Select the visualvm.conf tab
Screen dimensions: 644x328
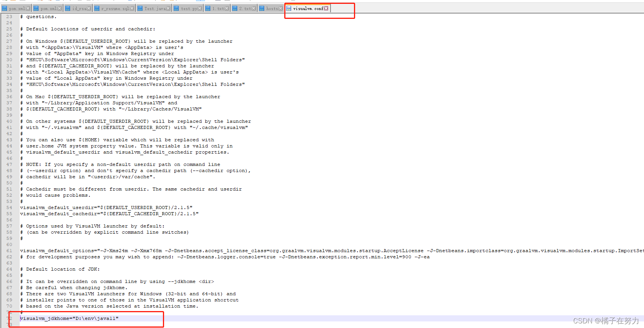coord(307,8)
